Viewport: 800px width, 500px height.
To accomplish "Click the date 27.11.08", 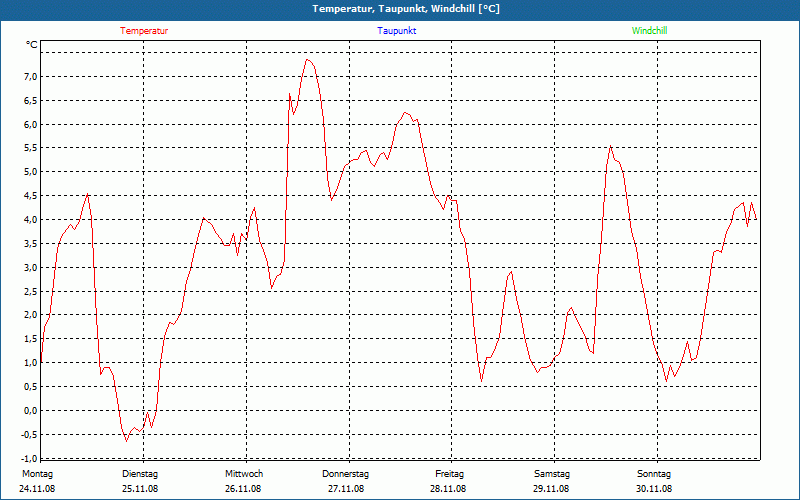I will 346,489.
